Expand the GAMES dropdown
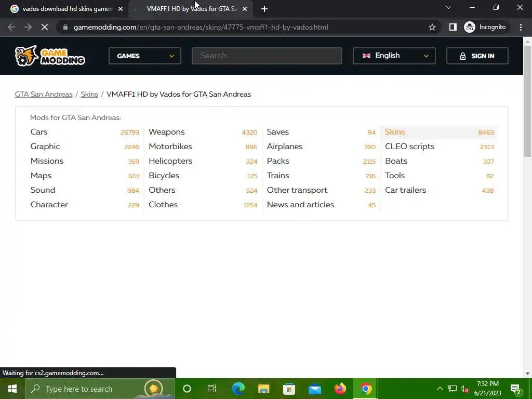The width and height of the screenshot is (532, 399). [x=145, y=56]
